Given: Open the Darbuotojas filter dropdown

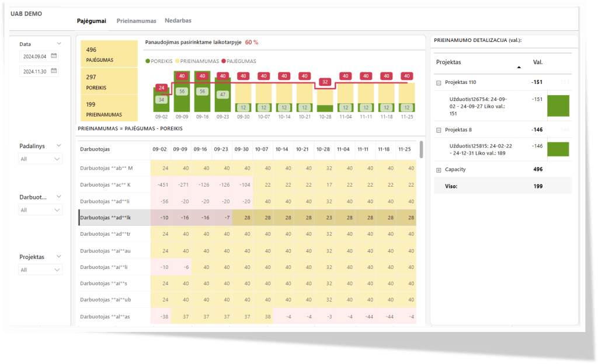Looking at the screenshot, I should pos(40,210).
